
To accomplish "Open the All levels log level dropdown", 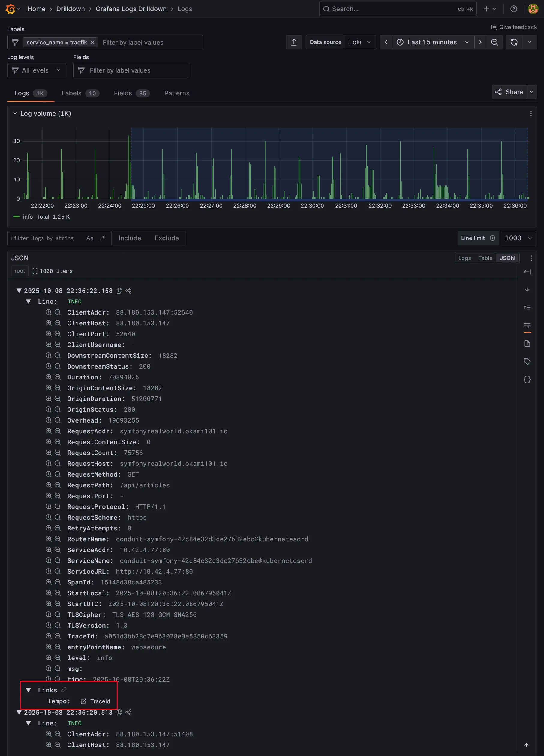I will 36,70.
